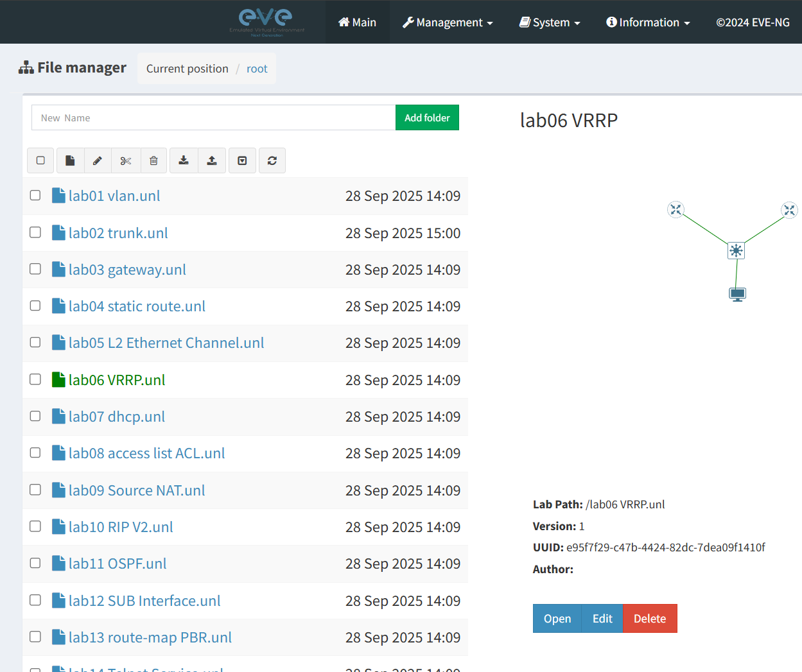Click the refresh icon in toolbar
The width and height of the screenshot is (802, 672).
pos(272,160)
